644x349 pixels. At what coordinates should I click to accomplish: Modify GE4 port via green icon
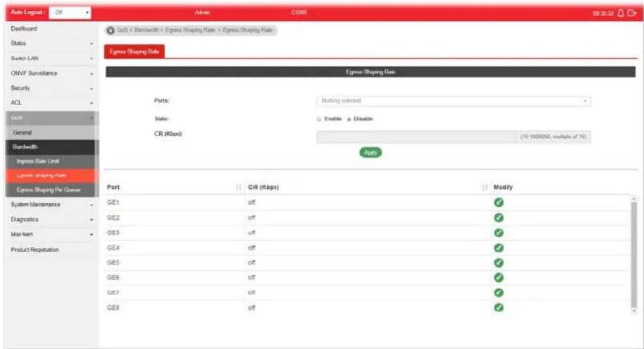point(498,248)
